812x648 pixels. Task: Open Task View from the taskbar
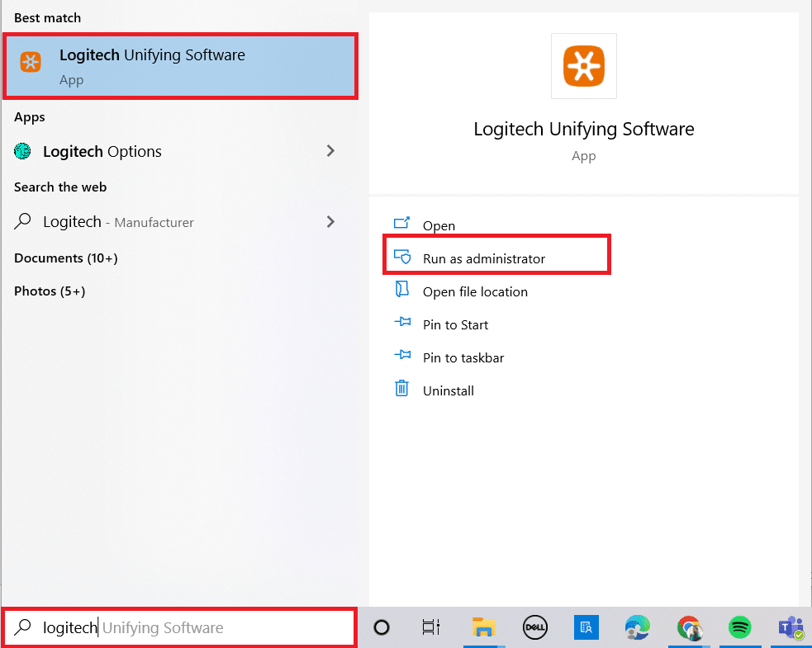pyautogui.click(x=431, y=627)
